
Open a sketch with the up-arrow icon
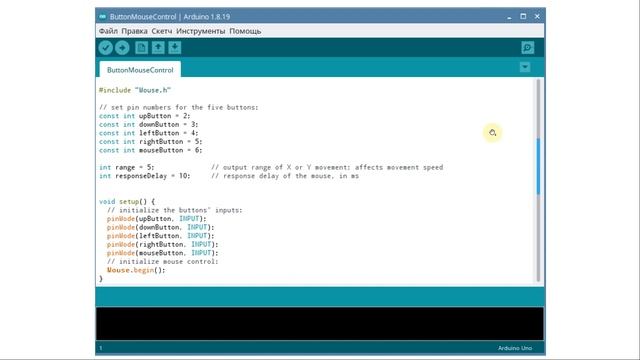(x=158, y=48)
